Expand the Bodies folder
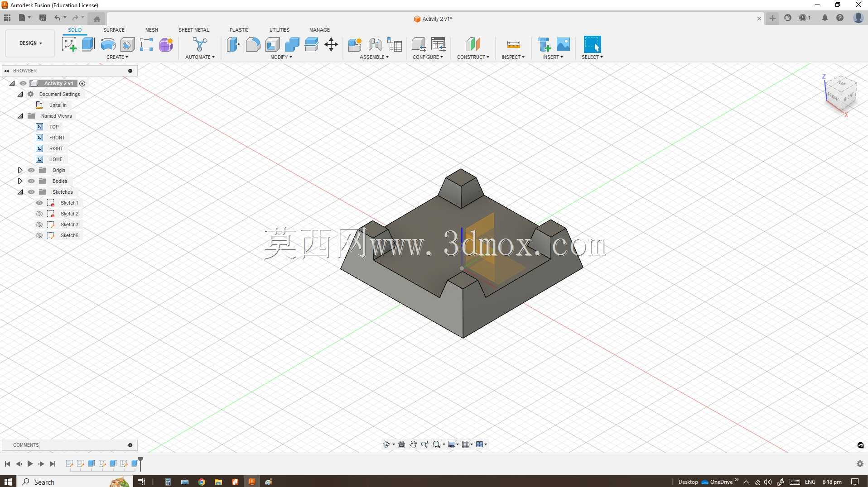The image size is (868, 487). [20, 181]
